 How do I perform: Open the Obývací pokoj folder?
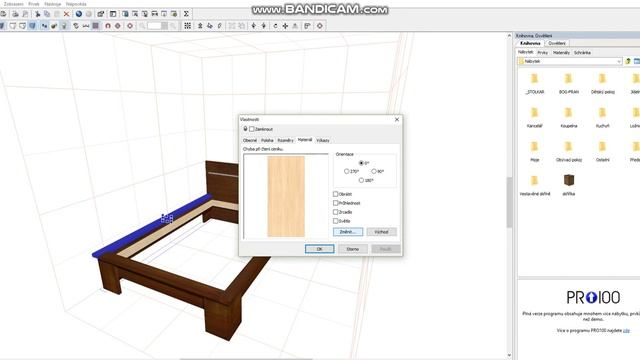click(569, 150)
